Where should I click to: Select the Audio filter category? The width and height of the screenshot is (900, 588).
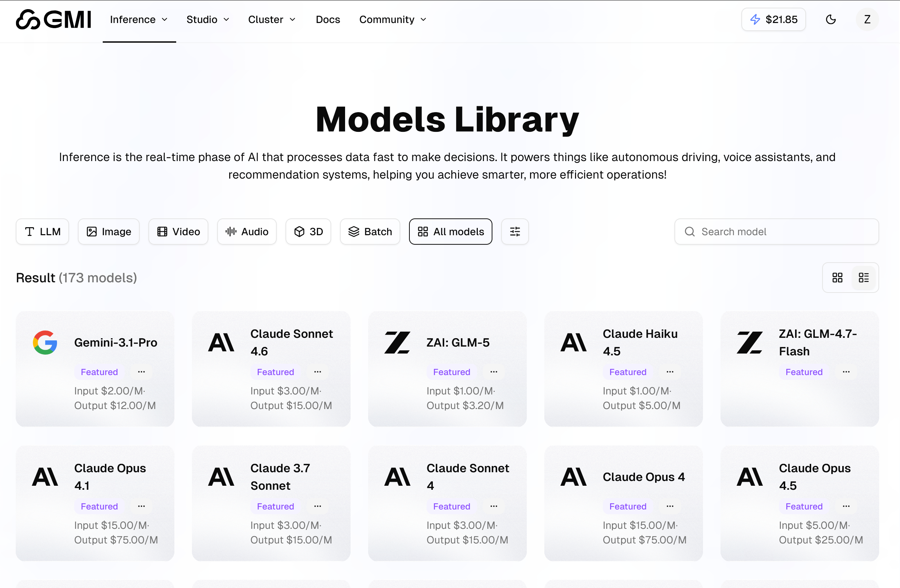246,231
